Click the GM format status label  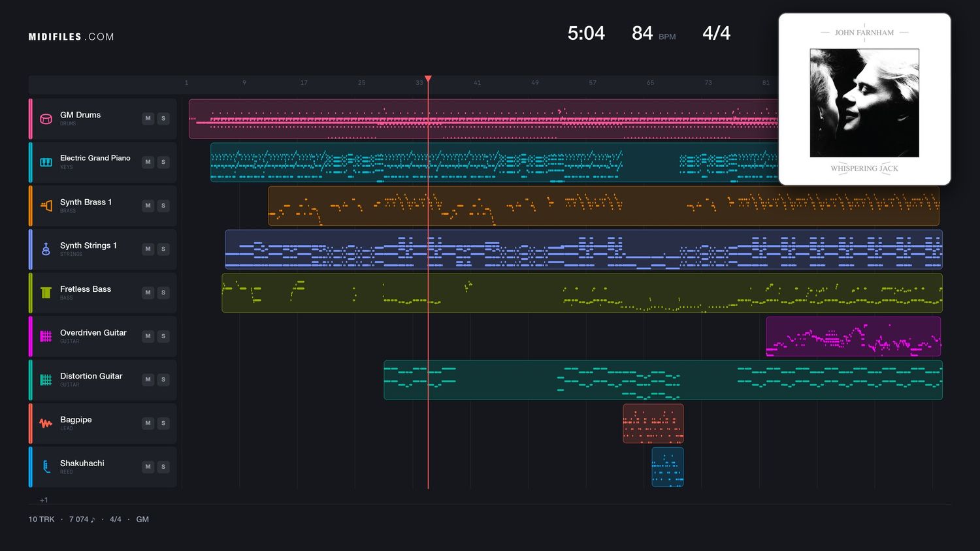[x=142, y=520]
